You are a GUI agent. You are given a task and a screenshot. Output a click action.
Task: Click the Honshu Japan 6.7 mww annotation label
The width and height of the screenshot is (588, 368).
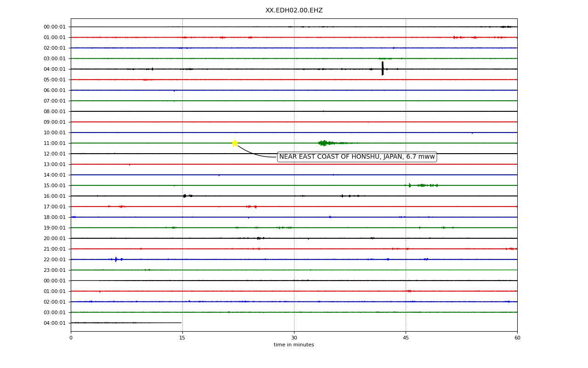point(357,157)
